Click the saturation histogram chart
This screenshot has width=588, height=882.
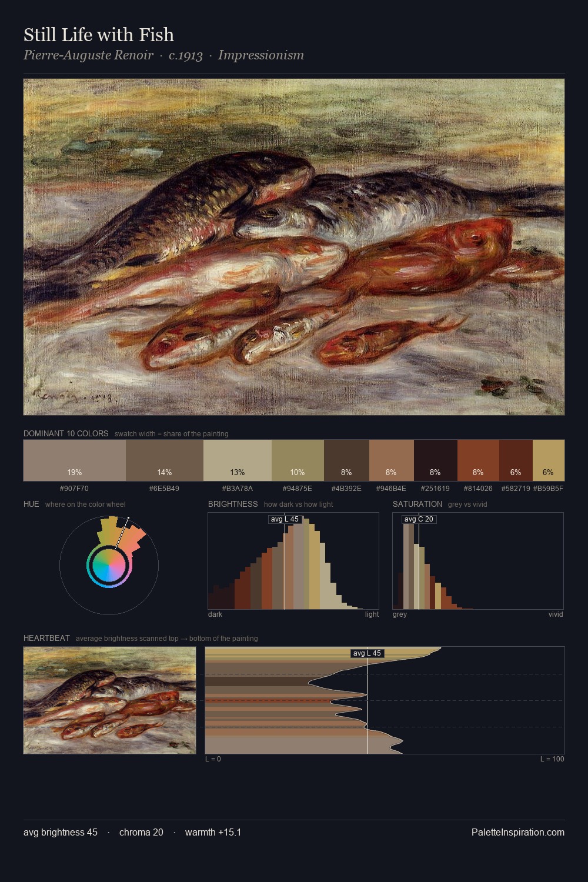pos(478,561)
